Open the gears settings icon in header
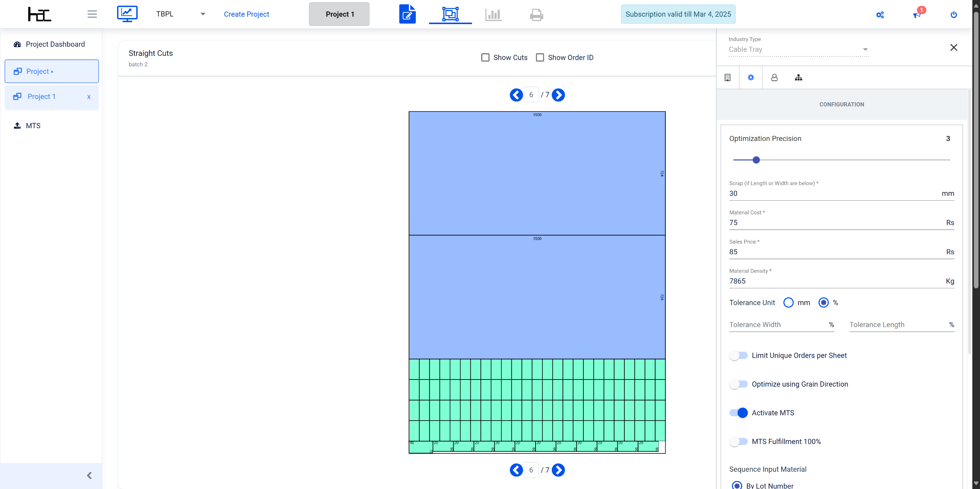The width and height of the screenshot is (980, 489). [x=880, y=15]
